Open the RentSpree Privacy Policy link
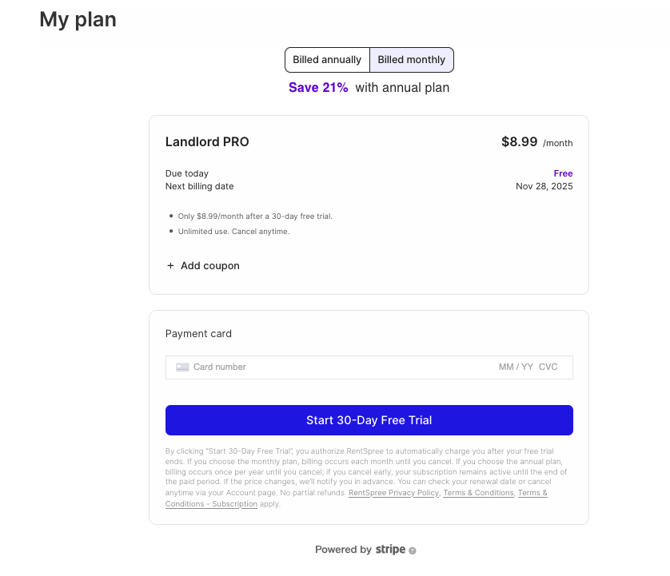Viewport: 670px width, 576px height. (x=393, y=493)
